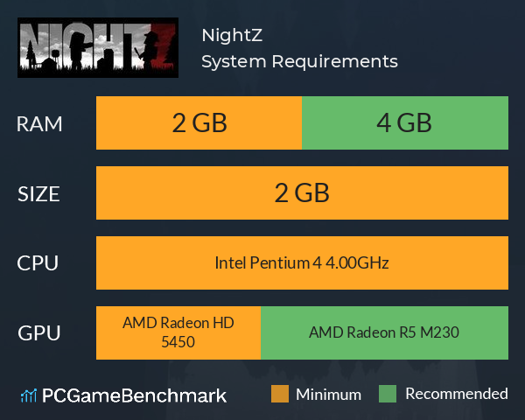Click the AMD Radeon R5 M230 segment

(385, 332)
